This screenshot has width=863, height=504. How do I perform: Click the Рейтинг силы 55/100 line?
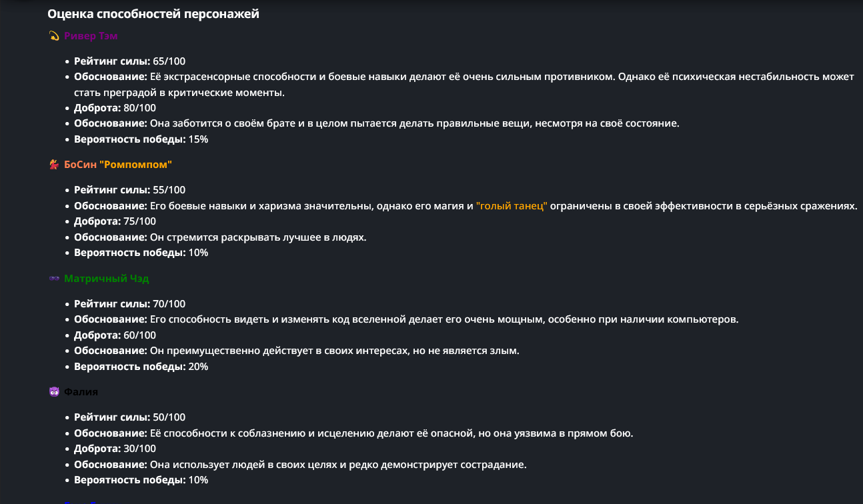tap(129, 190)
